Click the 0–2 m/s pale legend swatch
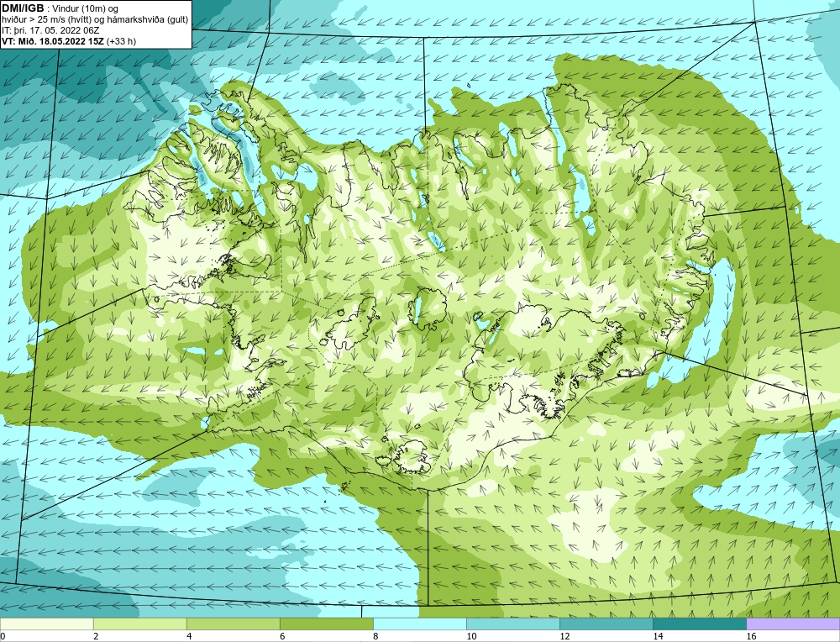The height and width of the screenshot is (642, 840). click(46, 624)
